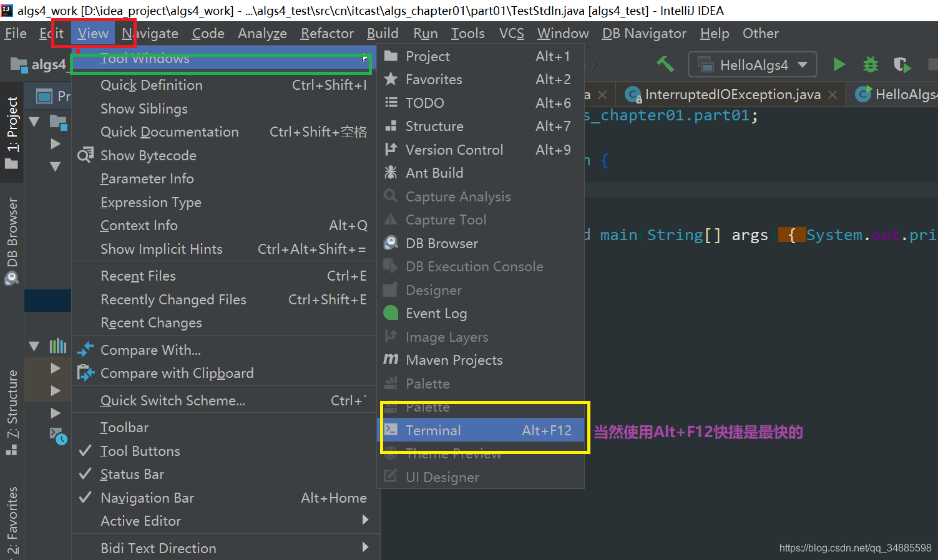Choose Show Implicit Hints menu item
This screenshot has height=560, width=938.
[225, 249]
